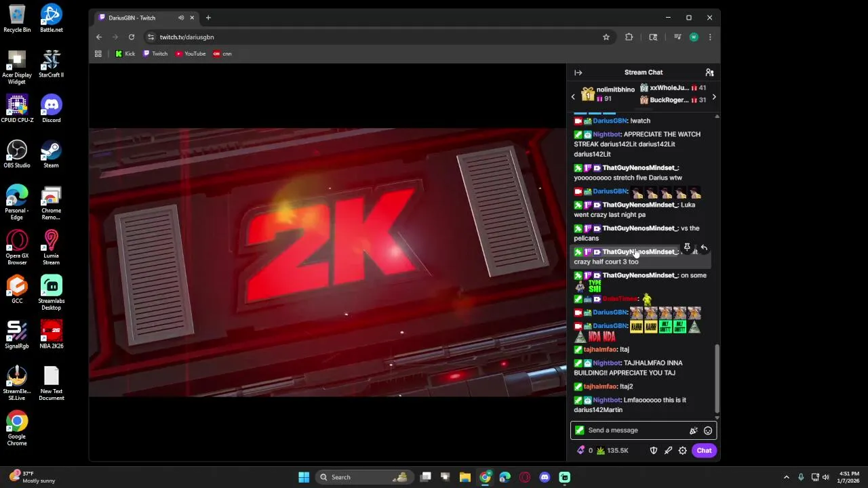Open the celebration icon in message box
The height and width of the screenshot is (488, 868).
(x=693, y=430)
